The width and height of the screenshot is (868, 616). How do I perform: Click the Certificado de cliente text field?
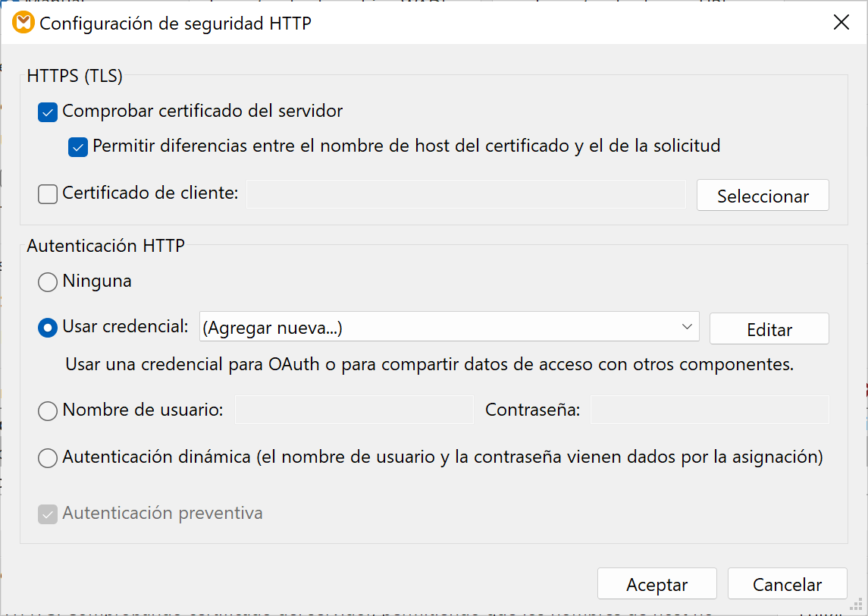click(465, 194)
